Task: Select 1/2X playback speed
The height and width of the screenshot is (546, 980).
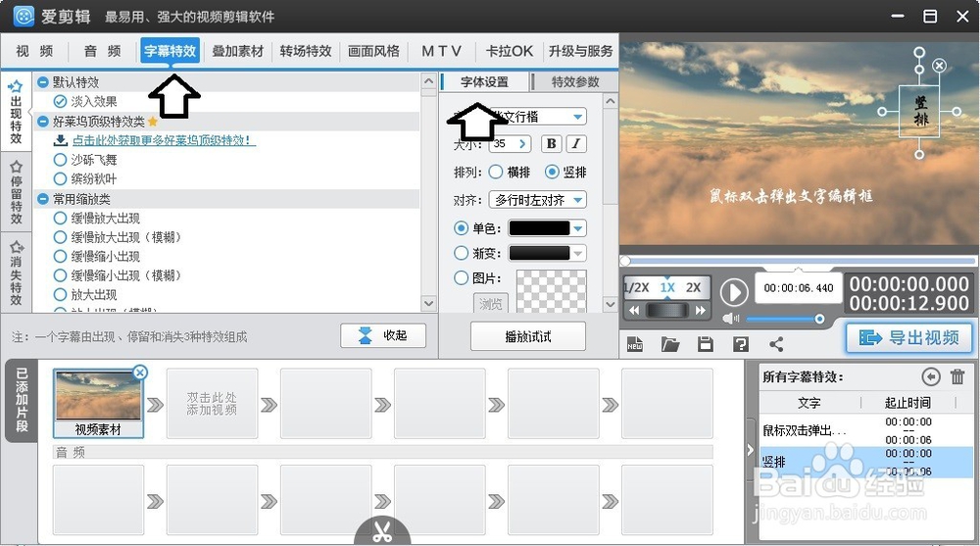Action: click(637, 287)
